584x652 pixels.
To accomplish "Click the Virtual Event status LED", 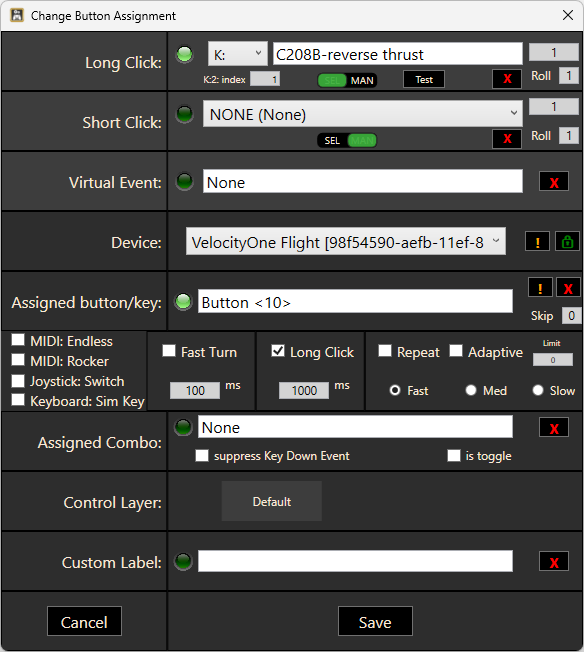I will [185, 181].
